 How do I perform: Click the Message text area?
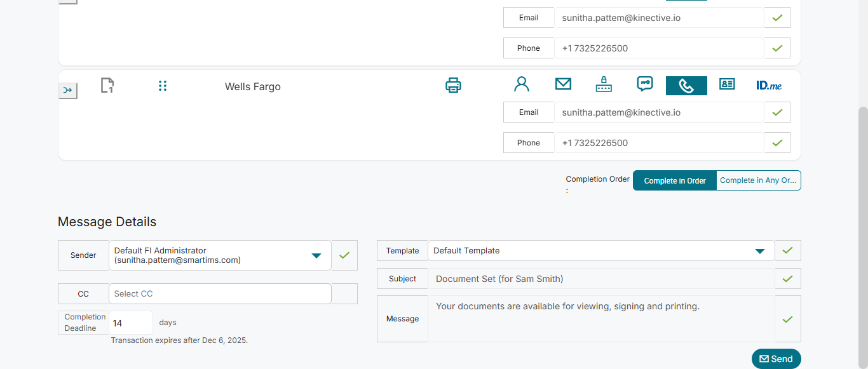click(600, 319)
